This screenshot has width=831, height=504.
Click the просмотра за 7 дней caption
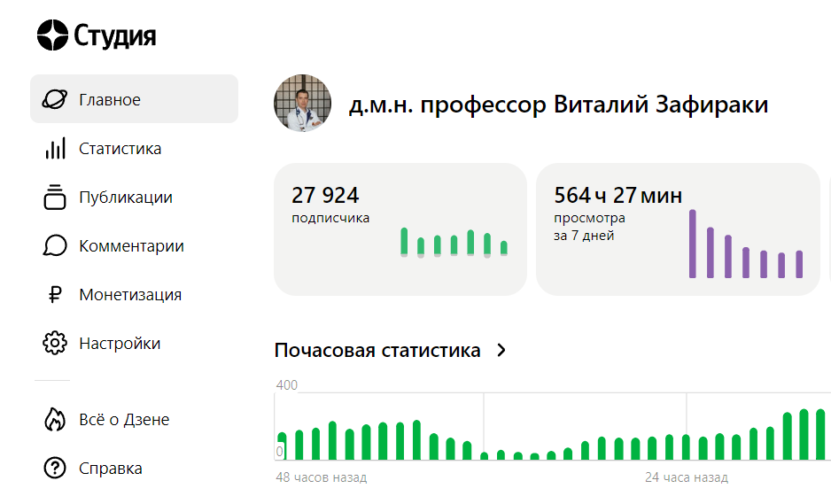[x=589, y=226]
